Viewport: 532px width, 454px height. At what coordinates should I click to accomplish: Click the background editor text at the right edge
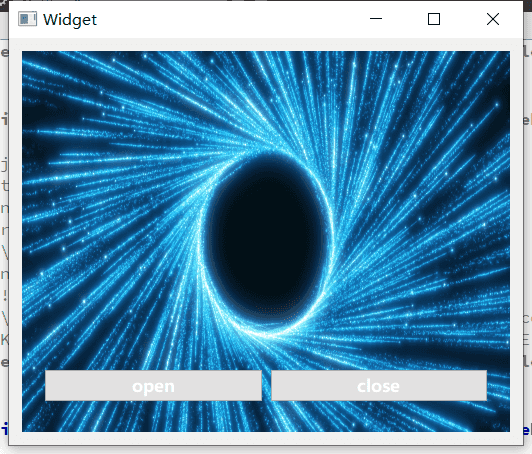pos(527,238)
